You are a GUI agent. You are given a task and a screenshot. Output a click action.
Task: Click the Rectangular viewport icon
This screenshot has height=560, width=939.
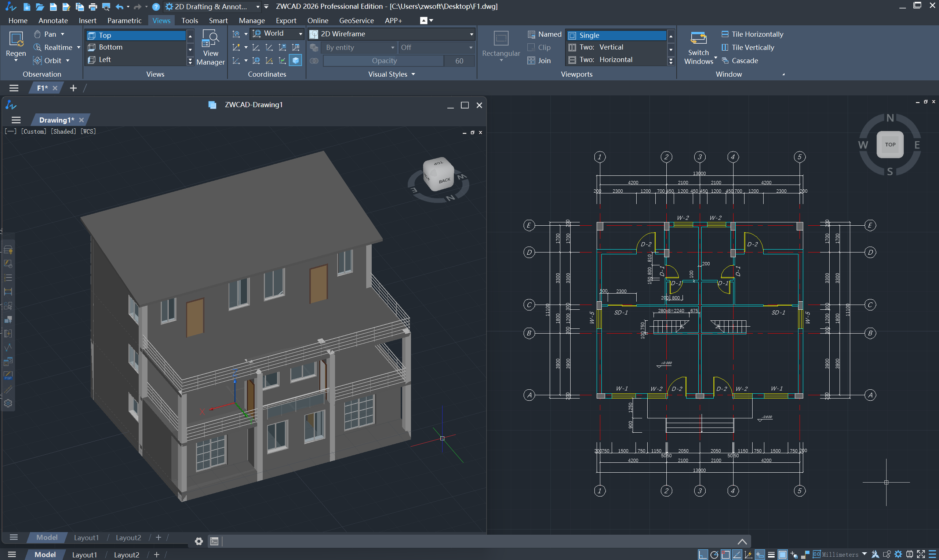(x=501, y=39)
